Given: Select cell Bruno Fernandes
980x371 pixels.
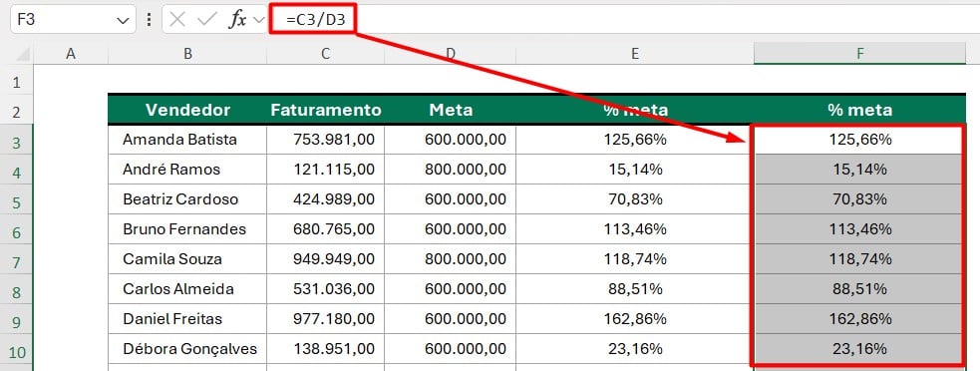Looking at the screenshot, I should [x=187, y=229].
